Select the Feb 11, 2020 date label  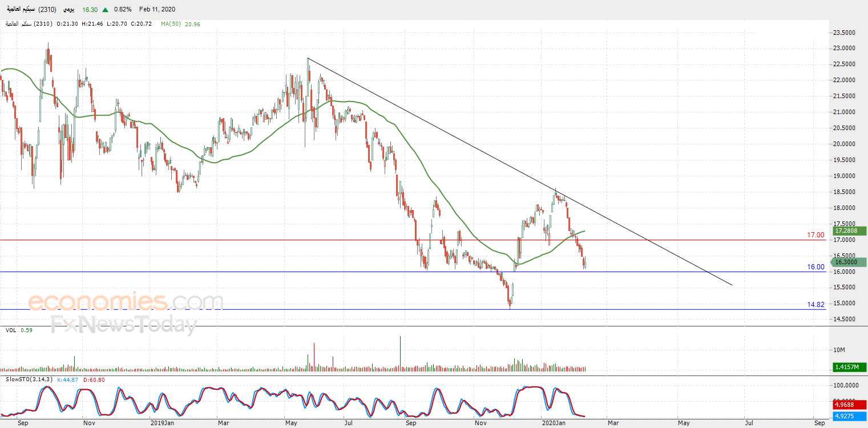(157, 10)
